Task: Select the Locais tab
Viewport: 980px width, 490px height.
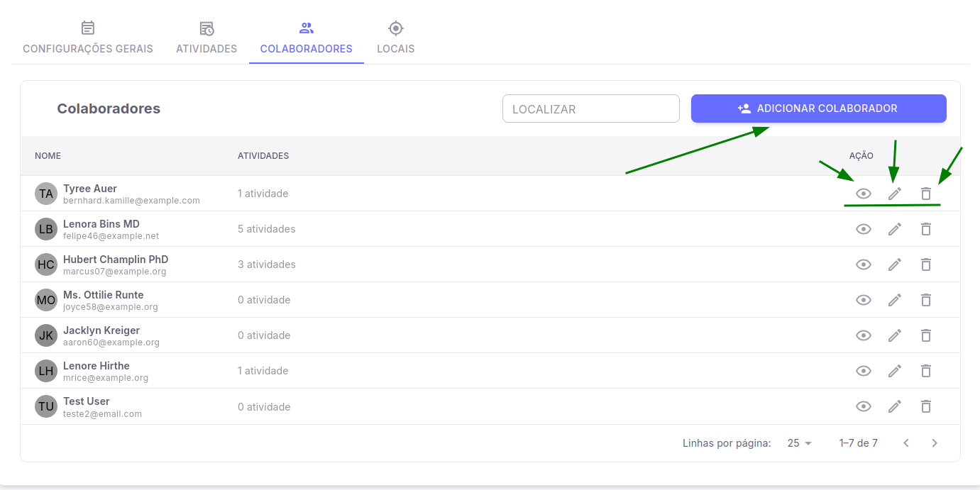Action: (396, 39)
